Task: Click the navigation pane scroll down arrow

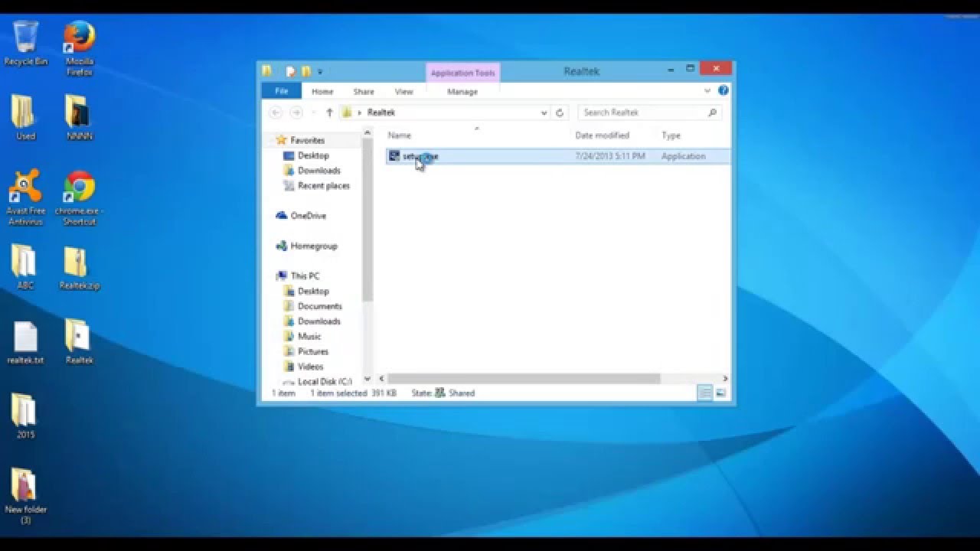Action: [367, 379]
